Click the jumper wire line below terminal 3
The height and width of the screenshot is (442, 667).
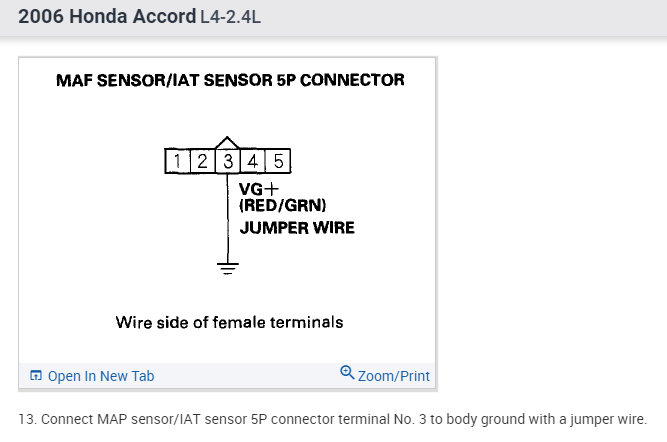(228, 218)
